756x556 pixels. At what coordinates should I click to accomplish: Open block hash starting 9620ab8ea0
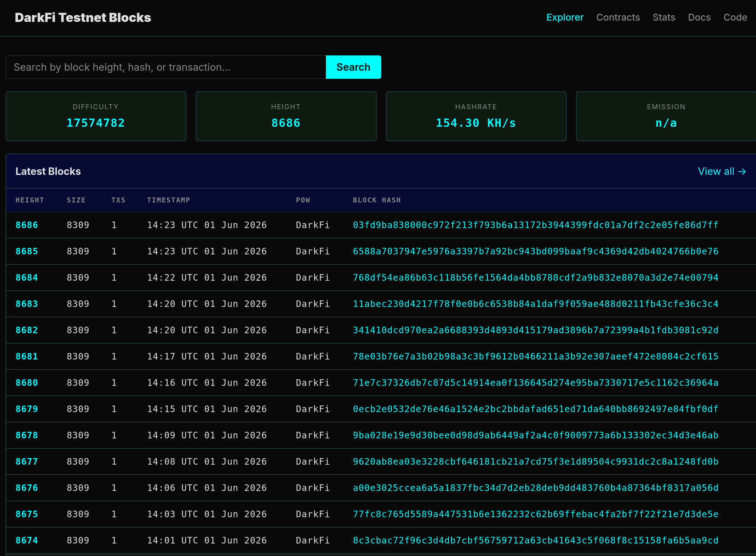[x=535, y=462]
